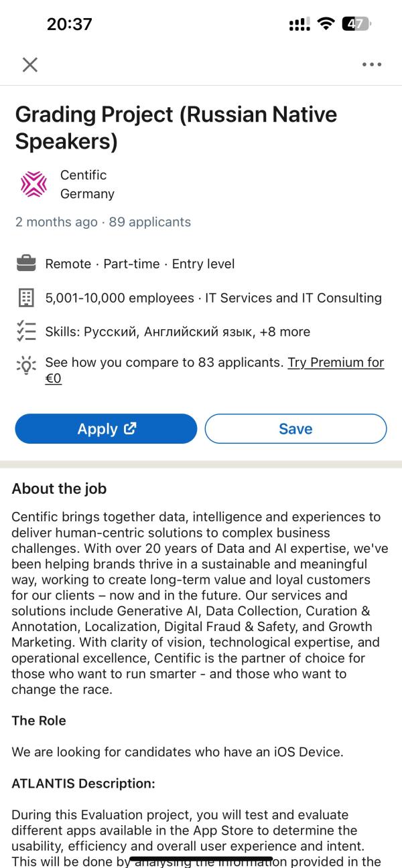Screen dimensions: 402x868
Task: Tap the 89 applicants text
Action: 150,222
